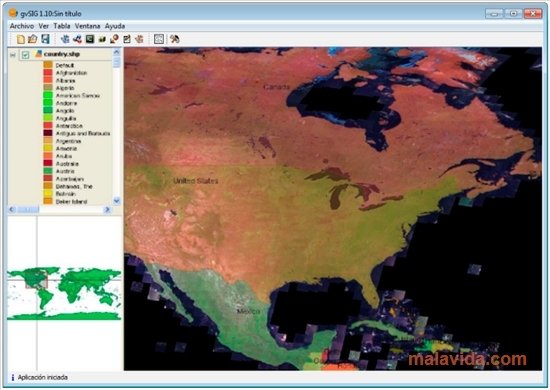
Task: Open the Ver menu
Action: [43, 26]
